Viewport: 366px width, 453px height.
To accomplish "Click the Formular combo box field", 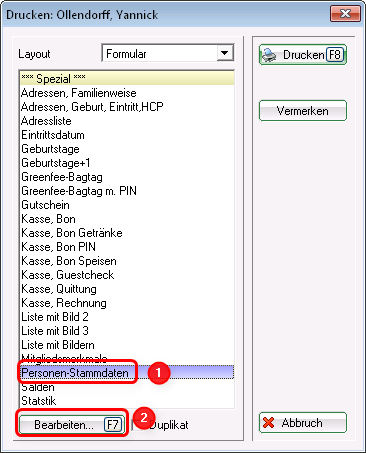I will tap(168, 53).
